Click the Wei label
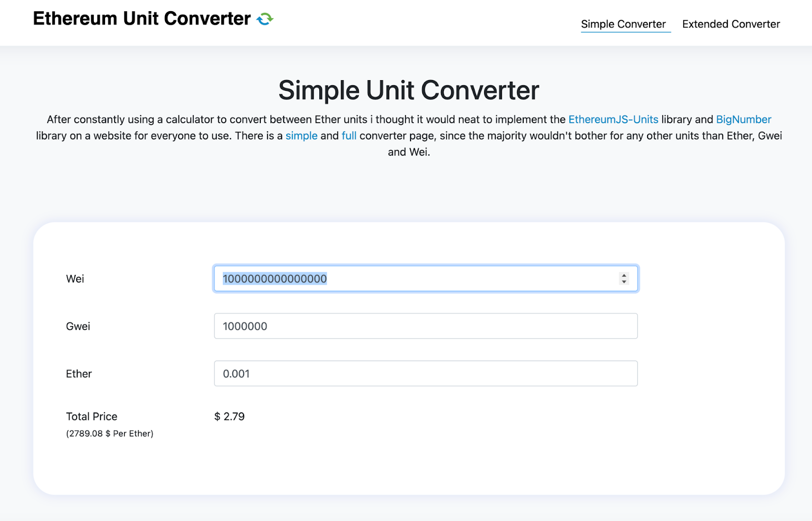The height and width of the screenshot is (521, 812). coord(75,279)
